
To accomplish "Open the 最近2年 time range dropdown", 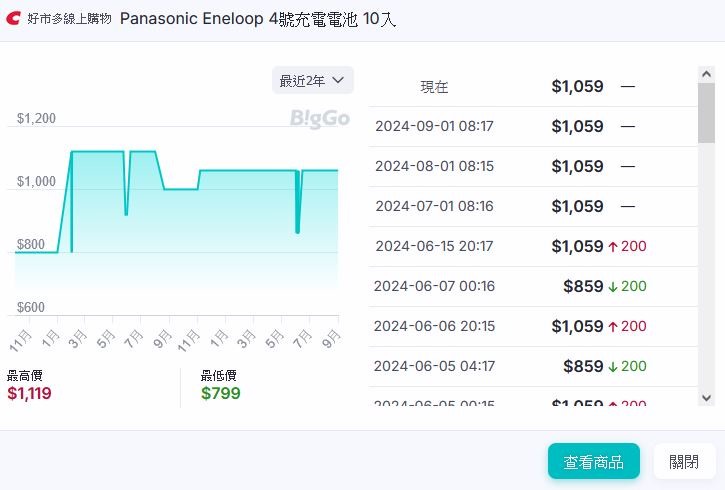I will [x=312, y=80].
